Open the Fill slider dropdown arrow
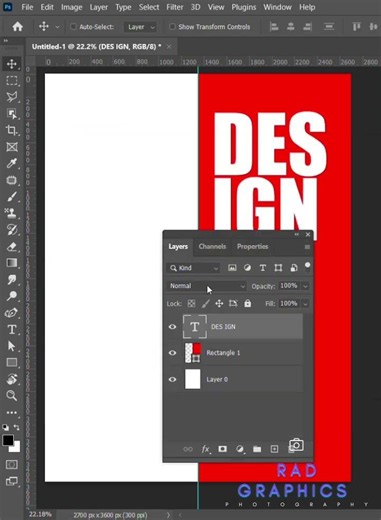381x520 pixels. click(305, 304)
